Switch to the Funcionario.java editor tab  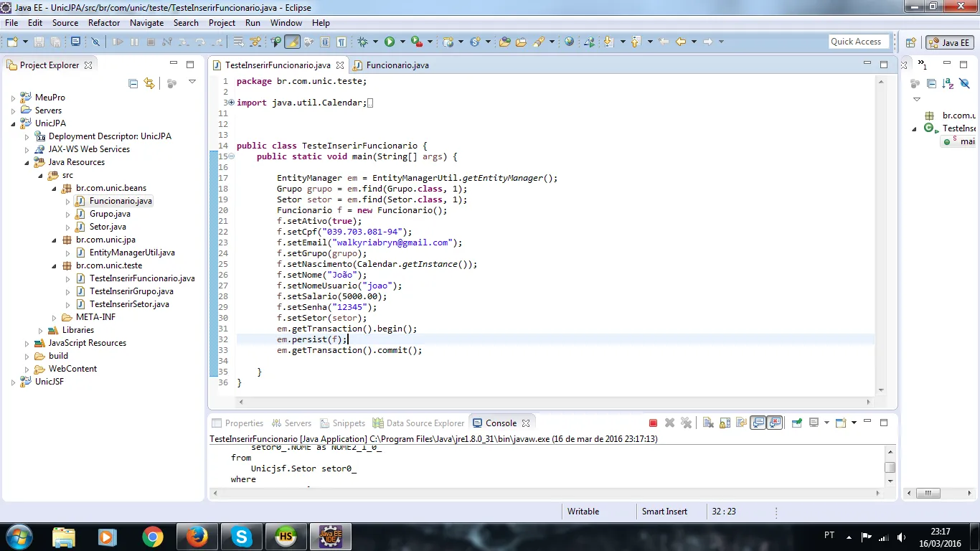(397, 65)
